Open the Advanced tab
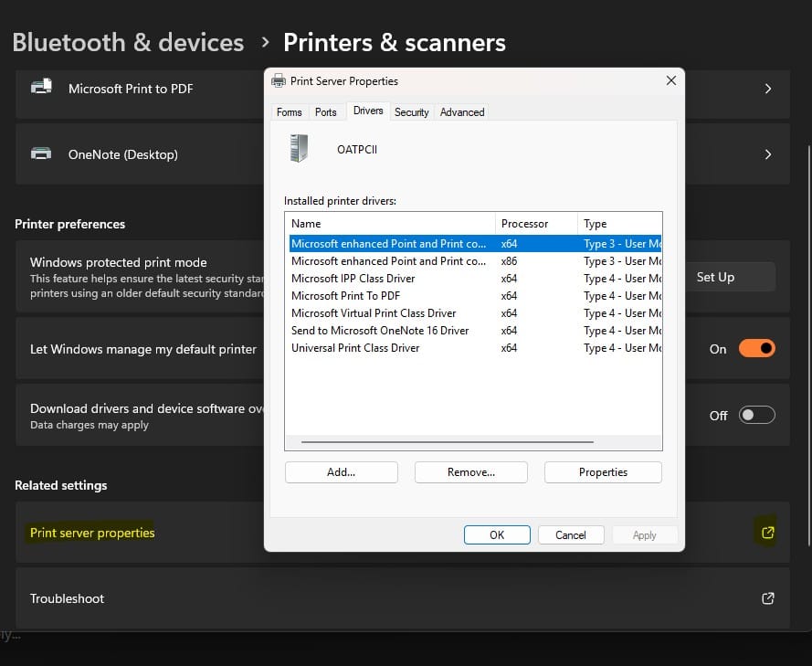Screen dimensions: 812x666 (462, 112)
